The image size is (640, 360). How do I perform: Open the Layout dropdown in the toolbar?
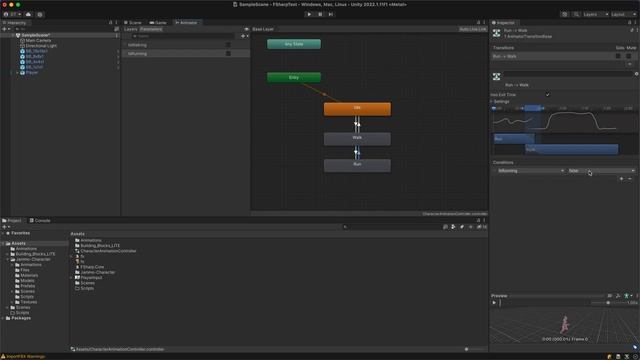tap(623, 14)
